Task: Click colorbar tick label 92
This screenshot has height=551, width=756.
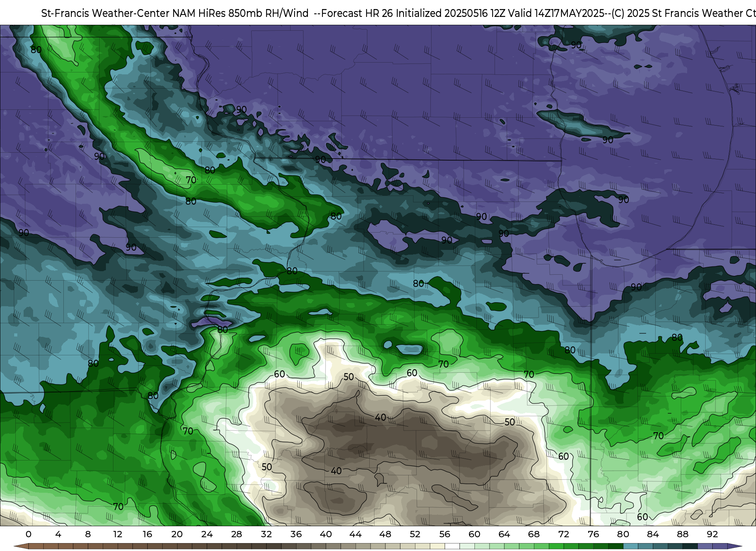Action: (x=712, y=534)
